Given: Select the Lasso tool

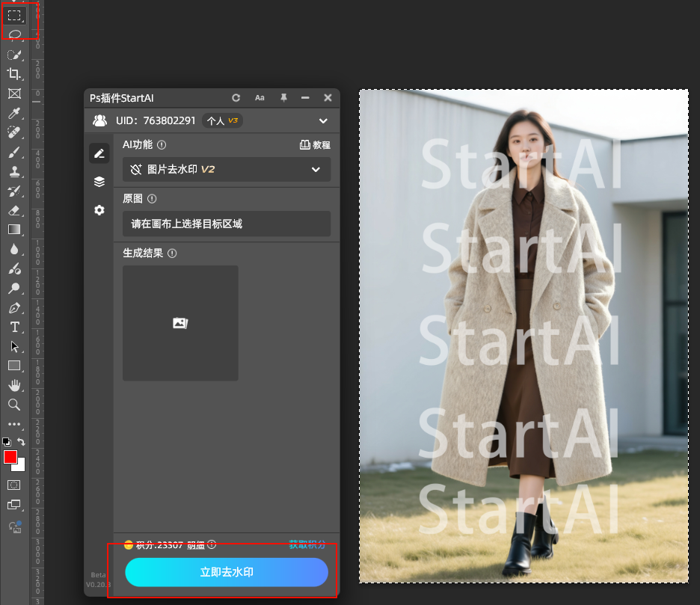Looking at the screenshot, I should point(14,34).
